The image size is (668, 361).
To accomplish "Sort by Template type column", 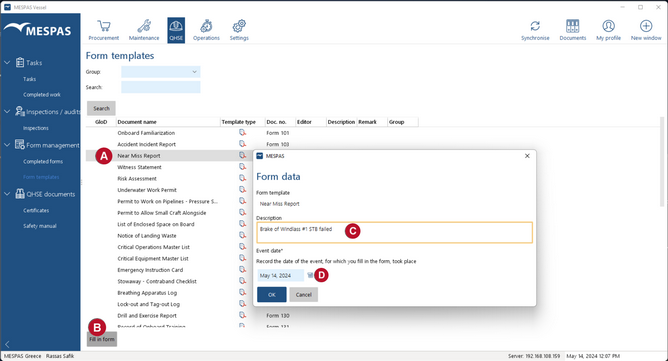I will [243, 122].
